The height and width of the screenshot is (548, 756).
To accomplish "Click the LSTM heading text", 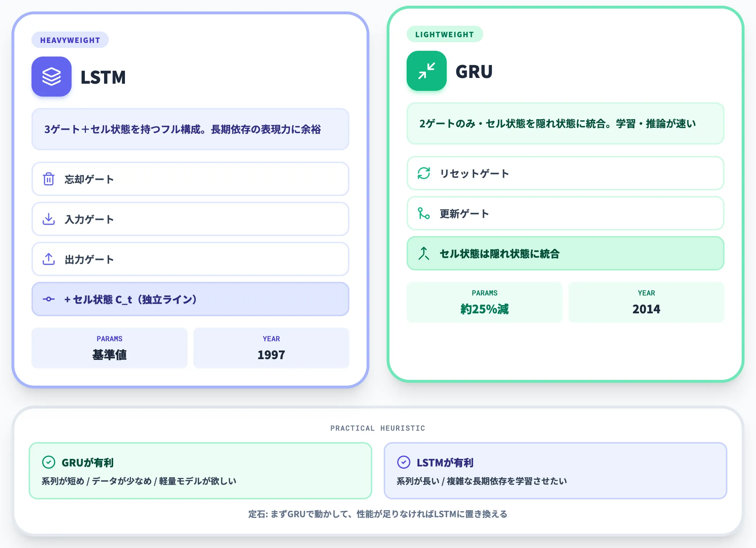I will pyautogui.click(x=103, y=77).
